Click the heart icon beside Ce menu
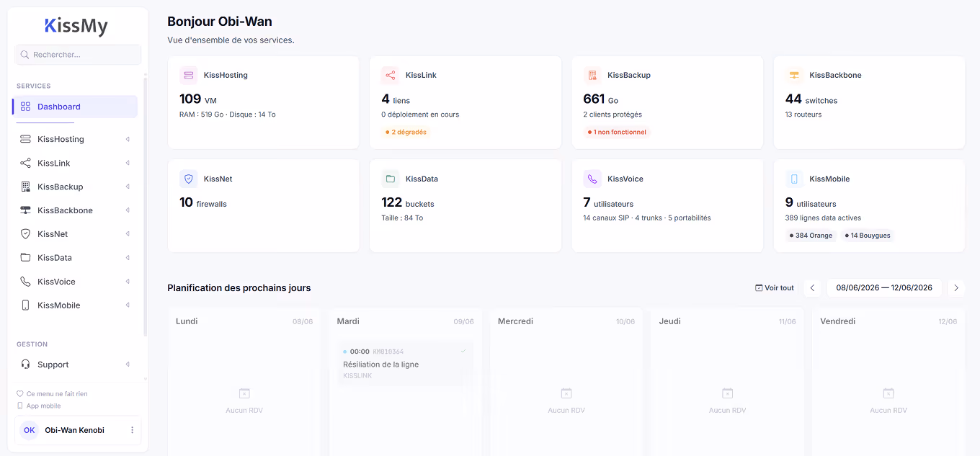The height and width of the screenshot is (456, 980). pos(20,394)
